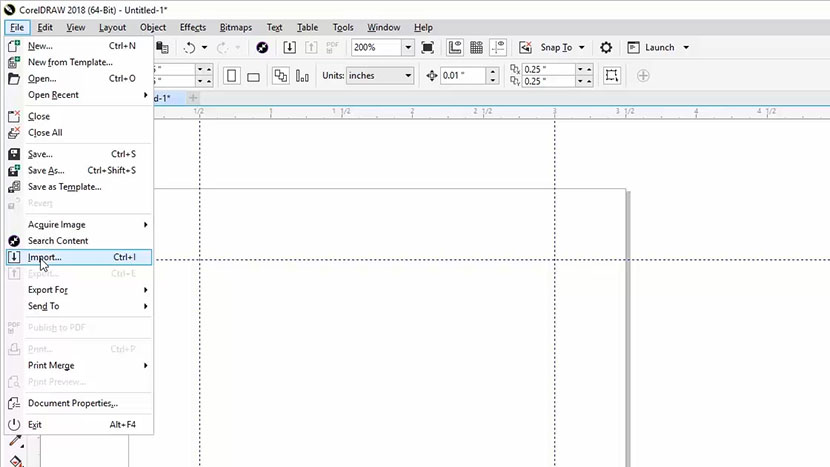Image resolution: width=830 pixels, height=467 pixels.
Task: Click the Full-screen preview icon
Action: click(428, 47)
